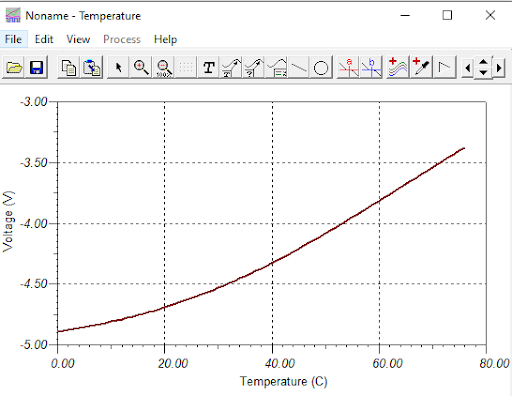Click the app icon in the title bar

click(13, 15)
